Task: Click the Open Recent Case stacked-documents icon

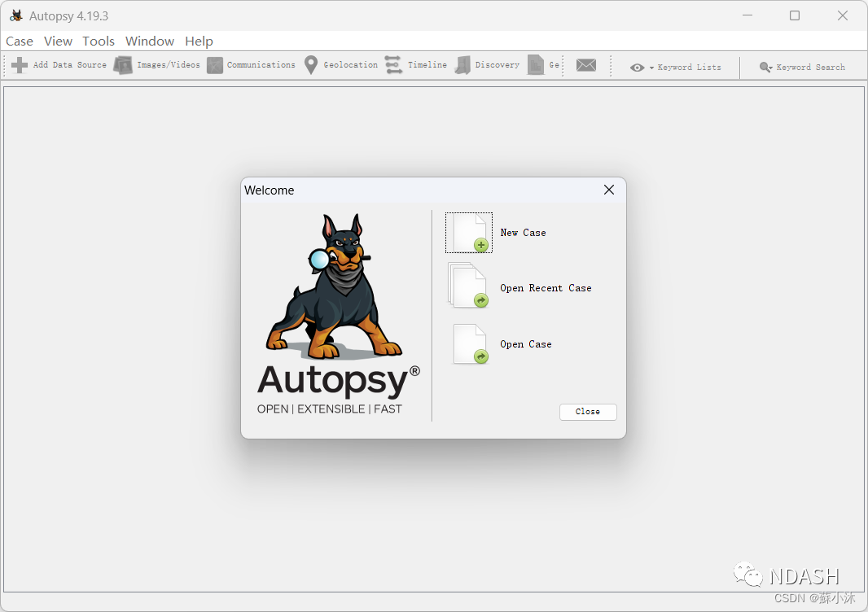Action: coord(468,286)
